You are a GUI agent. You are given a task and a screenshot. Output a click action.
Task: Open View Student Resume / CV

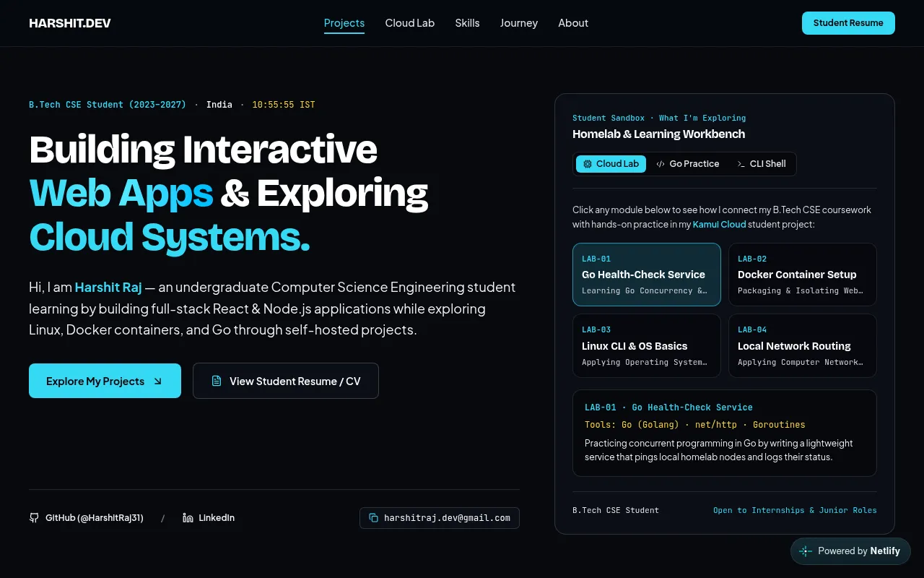286,381
